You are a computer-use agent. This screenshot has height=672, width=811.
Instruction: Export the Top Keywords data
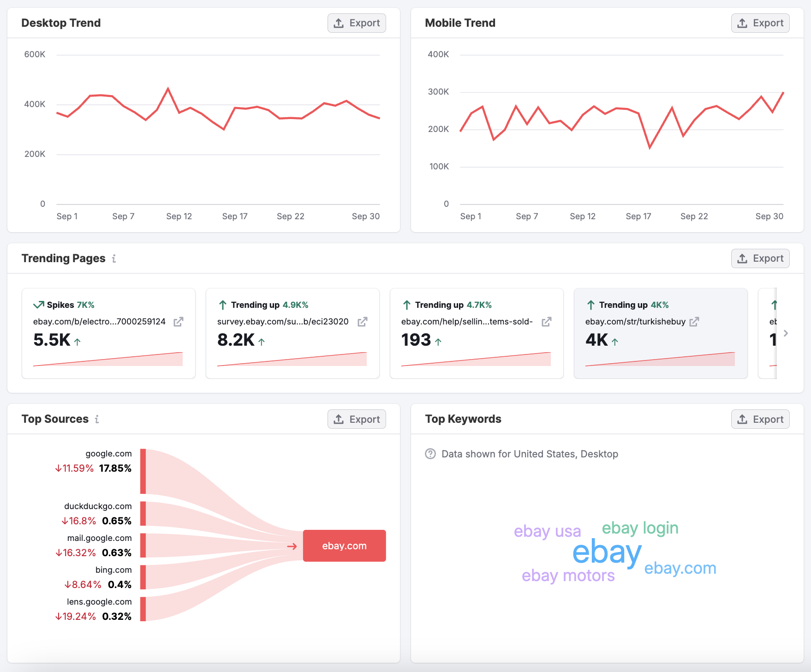[760, 419]
